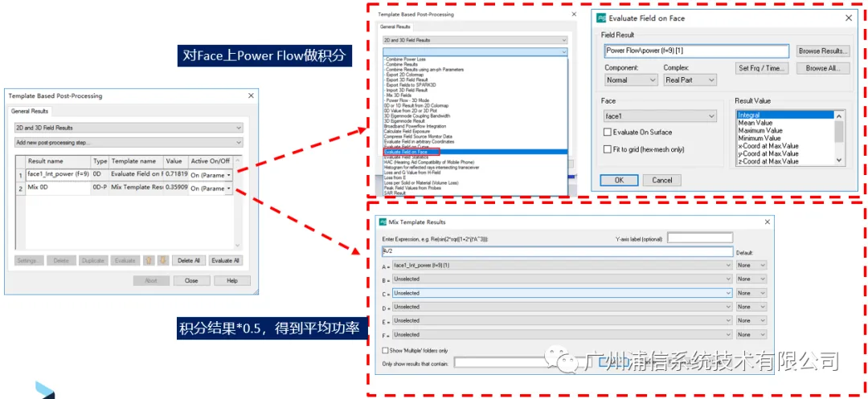Expand the Complex Real Part dropdown
Viewport: 868px width, 399px height.
(x=690, y=80)
